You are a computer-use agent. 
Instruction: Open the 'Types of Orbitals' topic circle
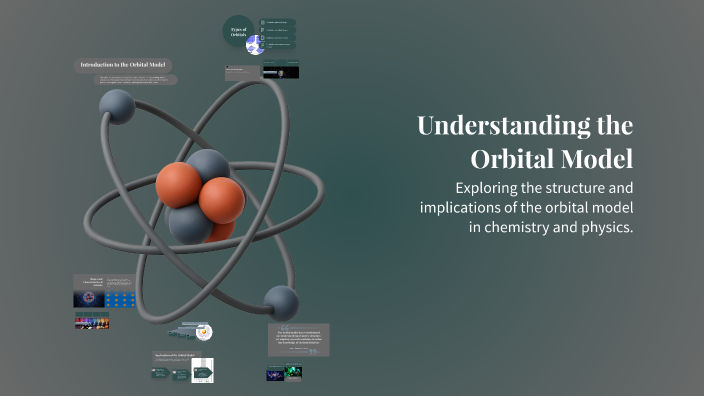click(238, 31)
